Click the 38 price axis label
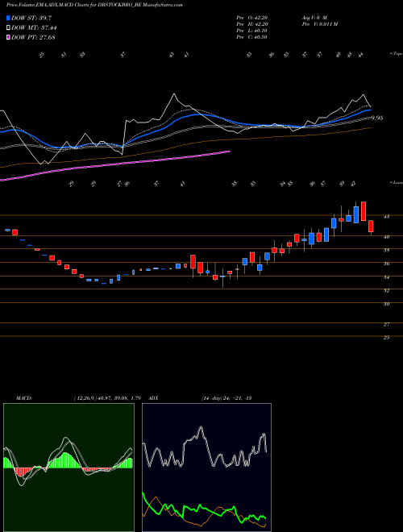The width and height of the screenshot is (403, 532). pos(386,251)
